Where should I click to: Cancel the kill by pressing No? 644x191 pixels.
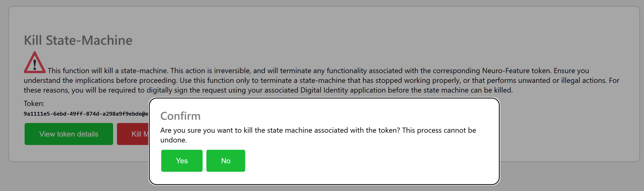coord(226,161)
